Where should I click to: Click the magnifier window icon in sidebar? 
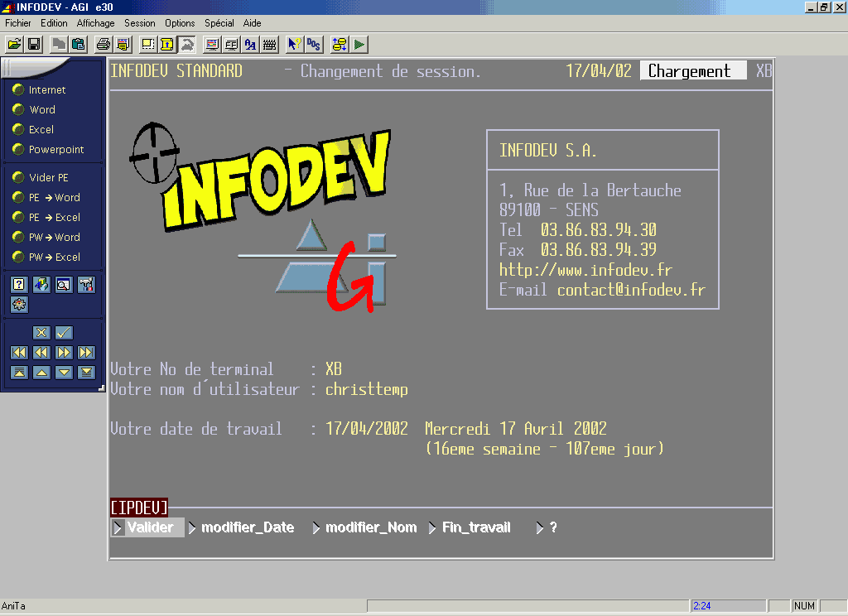point(64,285)
